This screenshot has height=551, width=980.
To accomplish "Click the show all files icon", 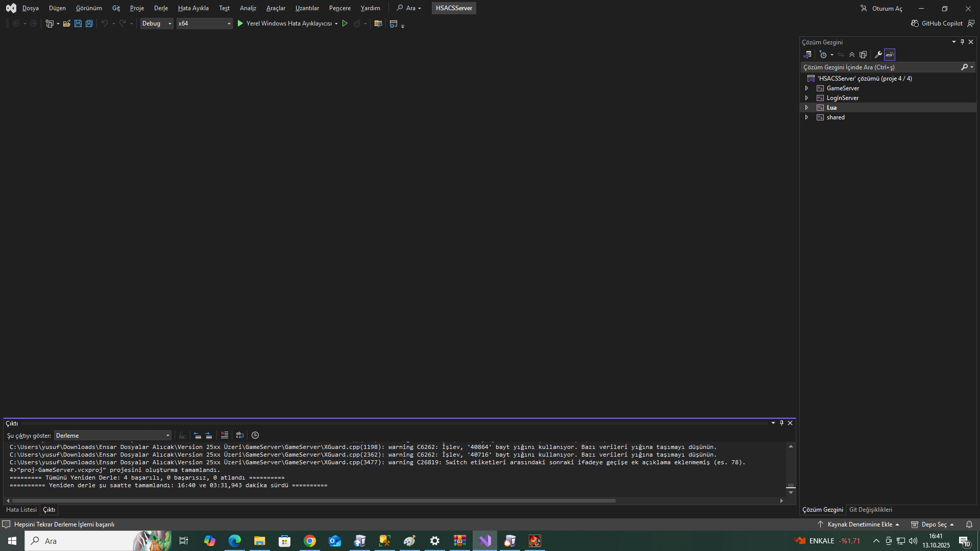I will coord(863,55).
